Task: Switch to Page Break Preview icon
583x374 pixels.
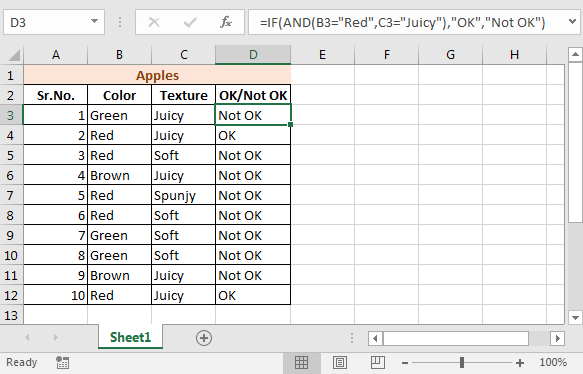Action: tap(378, 362)
